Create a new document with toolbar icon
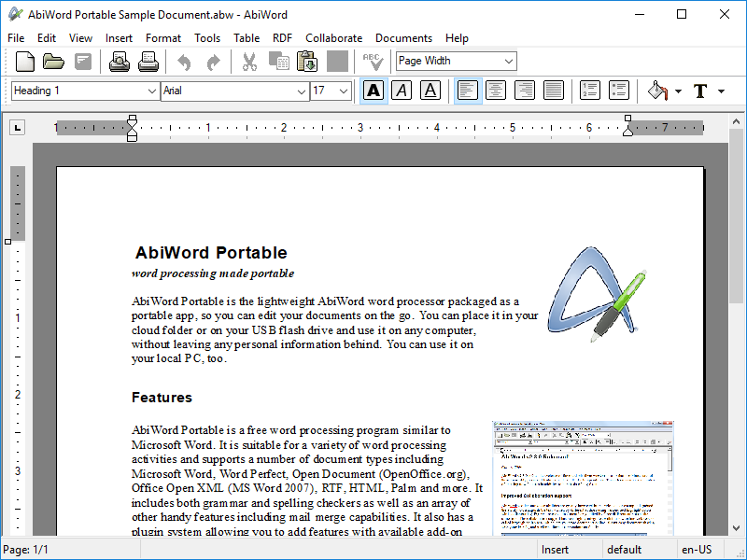The image size is (747, 560). pos(25,62)
